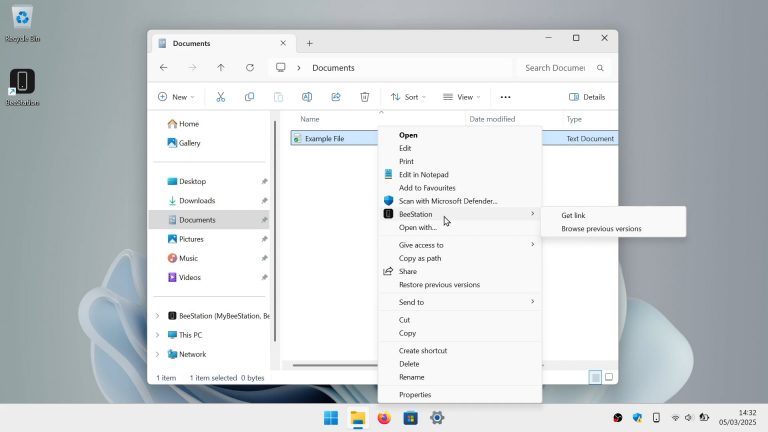Click the Delete trash icon in toolbar
Viewport: 768px width, 432px height.
(365, 97)
